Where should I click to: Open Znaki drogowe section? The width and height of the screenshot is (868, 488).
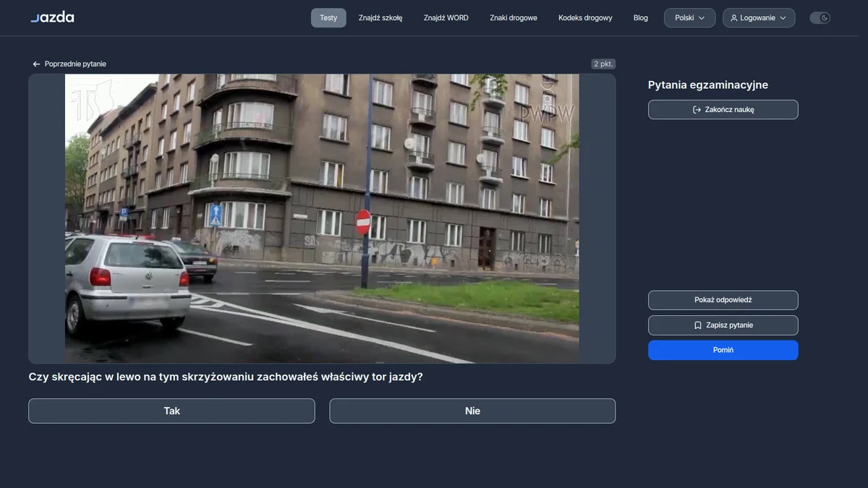pyautogui.click(x=514, y=18)
